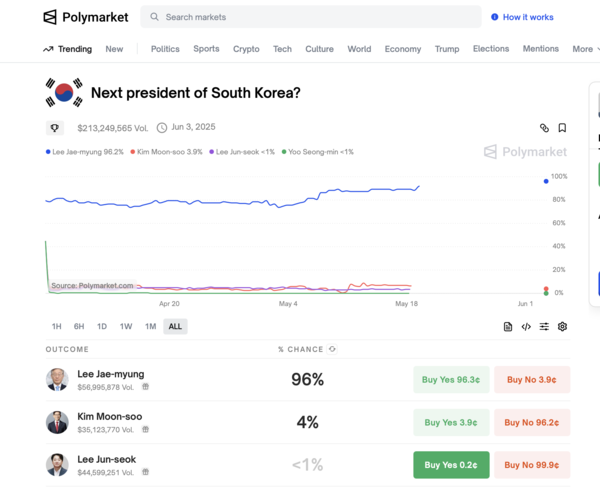
Task: Open the How it works link
Action: 523,17
